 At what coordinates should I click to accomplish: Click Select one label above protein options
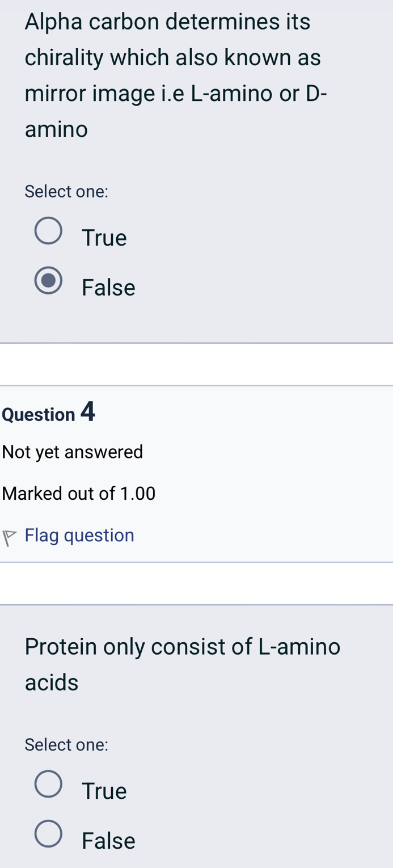tap(66, 745)
